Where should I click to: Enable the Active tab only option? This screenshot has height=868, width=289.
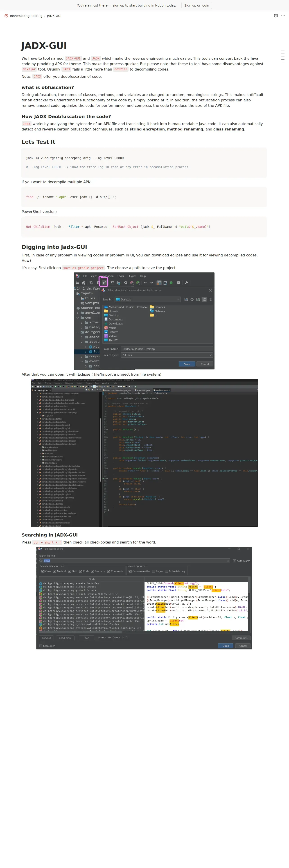166,571
